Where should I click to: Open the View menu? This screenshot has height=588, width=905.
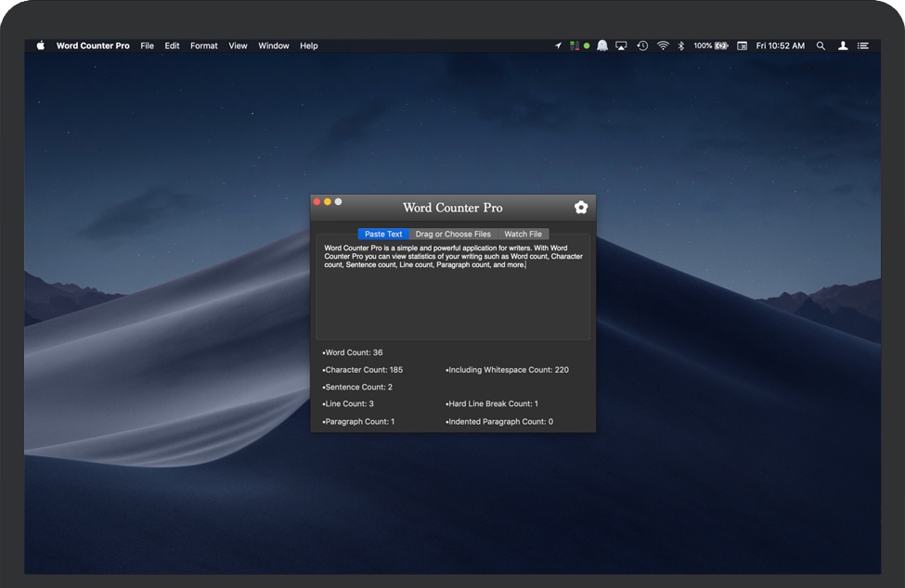click(238, 45)
